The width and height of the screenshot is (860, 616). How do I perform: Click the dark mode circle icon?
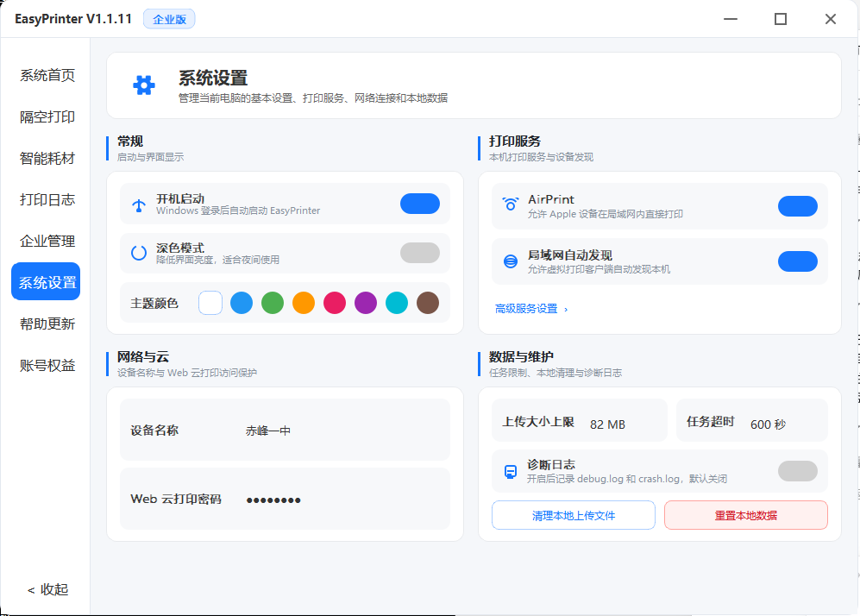click(x=139, y=253)
